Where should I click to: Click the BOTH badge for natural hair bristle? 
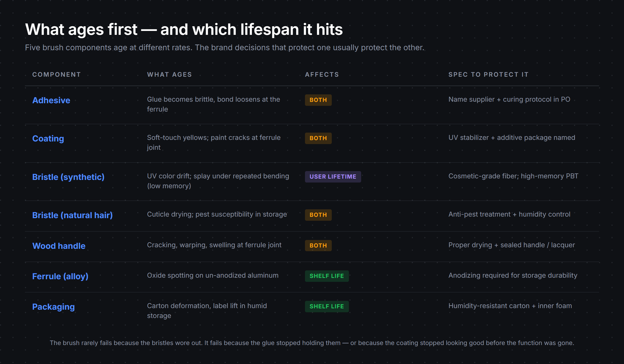coord(318,215)
